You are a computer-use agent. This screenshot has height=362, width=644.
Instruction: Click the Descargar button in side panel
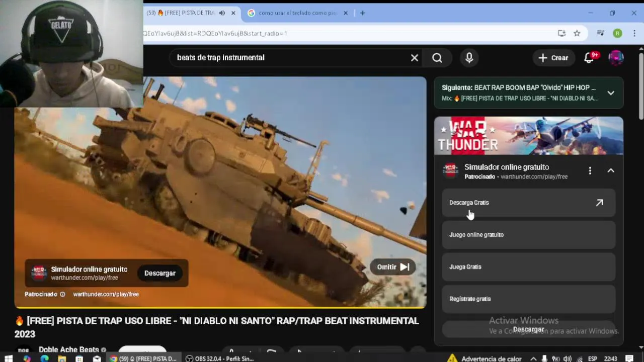tap(528, 329)
